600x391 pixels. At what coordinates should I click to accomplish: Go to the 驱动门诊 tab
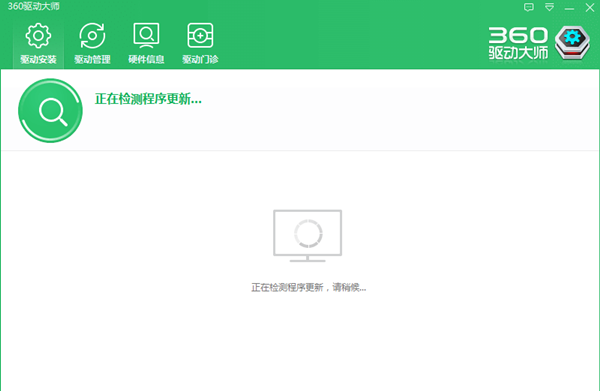tap(200, 43)
